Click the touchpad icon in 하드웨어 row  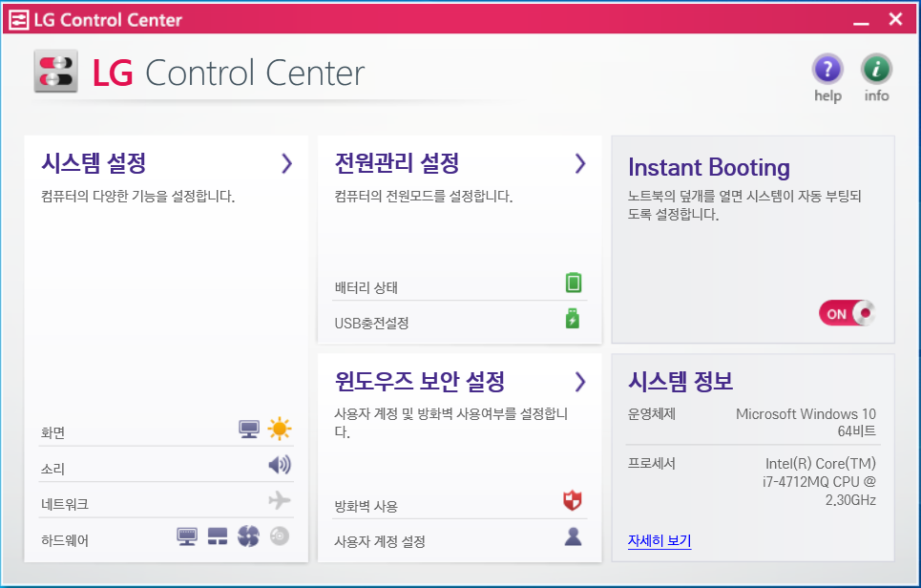point(218,536)
